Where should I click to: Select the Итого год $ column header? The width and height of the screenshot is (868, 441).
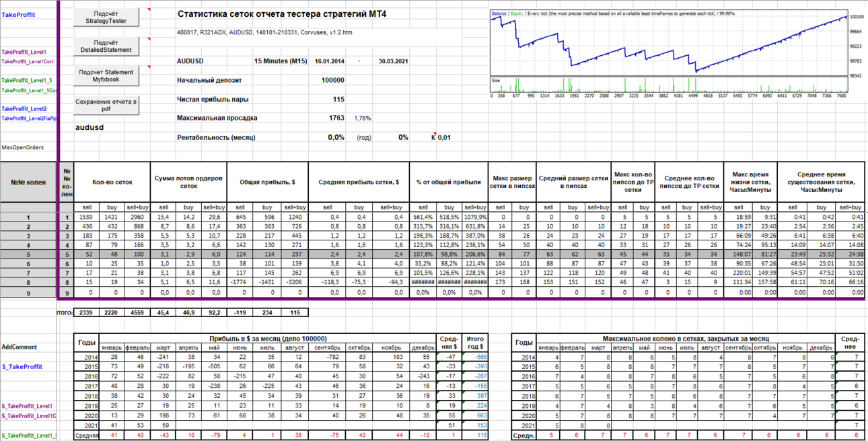click(475, 342)
